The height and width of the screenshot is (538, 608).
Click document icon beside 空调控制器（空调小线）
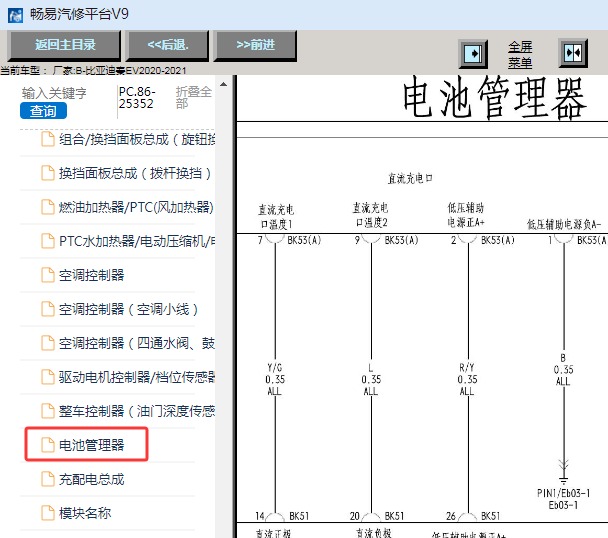(x=48, y=309)
